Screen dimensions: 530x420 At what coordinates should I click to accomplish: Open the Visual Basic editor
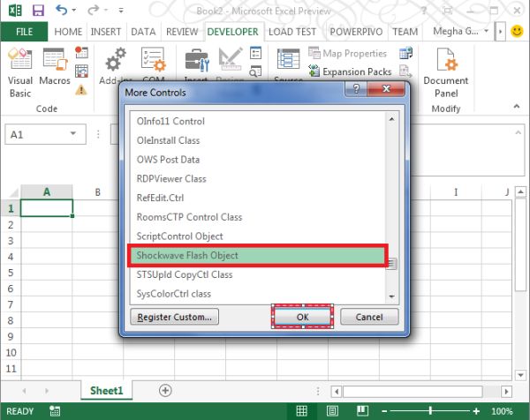click(20, 72)
